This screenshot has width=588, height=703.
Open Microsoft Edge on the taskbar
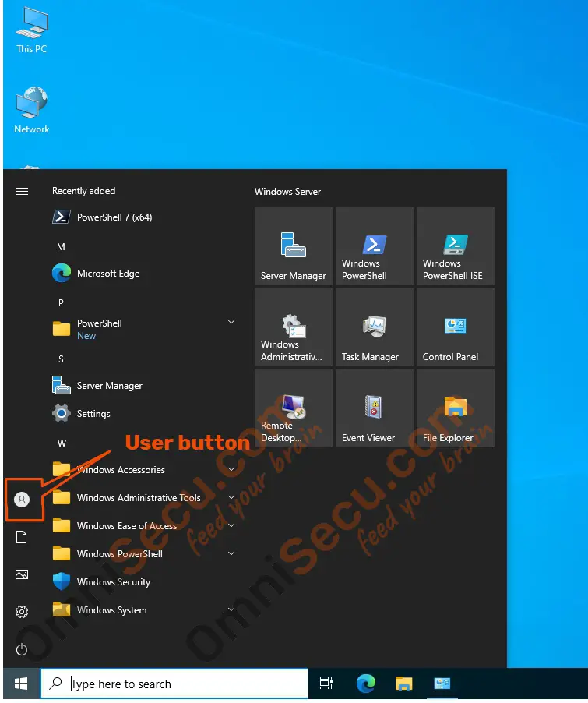(366, 684)
